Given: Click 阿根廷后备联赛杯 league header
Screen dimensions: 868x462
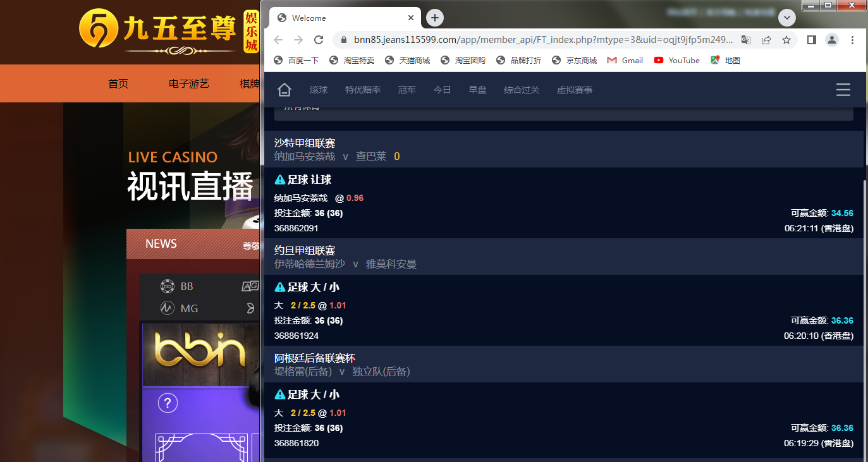Looking at the screenshot, I should 315,358.
